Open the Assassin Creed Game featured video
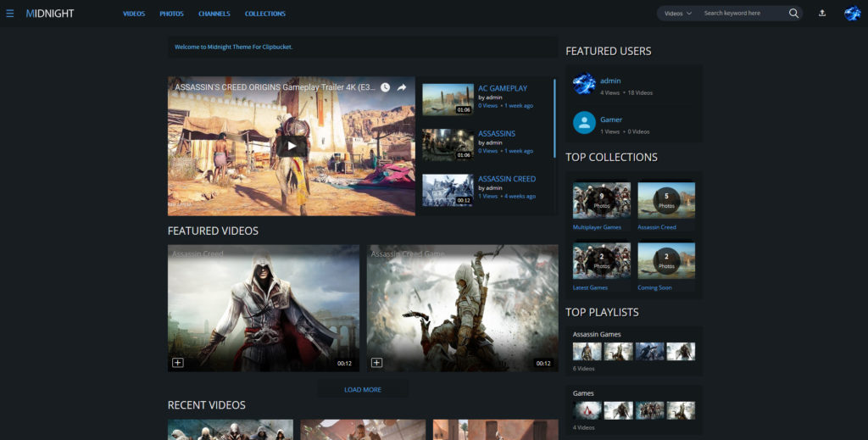This screenshot has height=440, width=868. point(462,309)
